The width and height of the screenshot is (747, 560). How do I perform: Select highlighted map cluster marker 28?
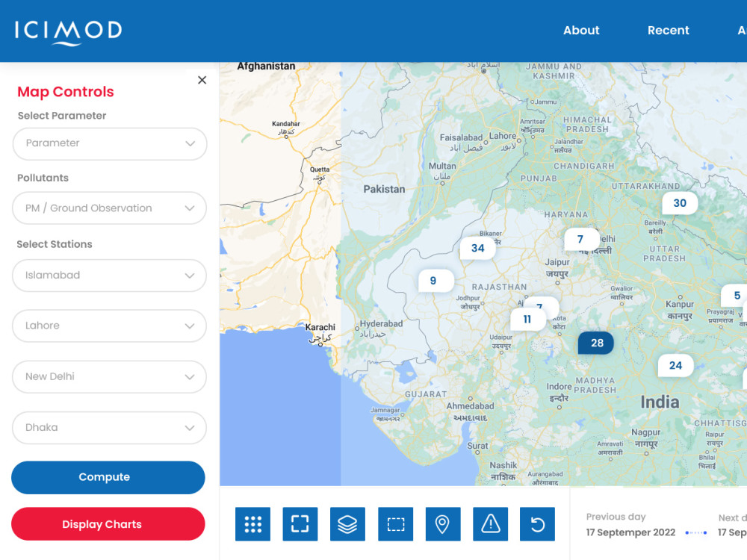[x=596, y=343]
